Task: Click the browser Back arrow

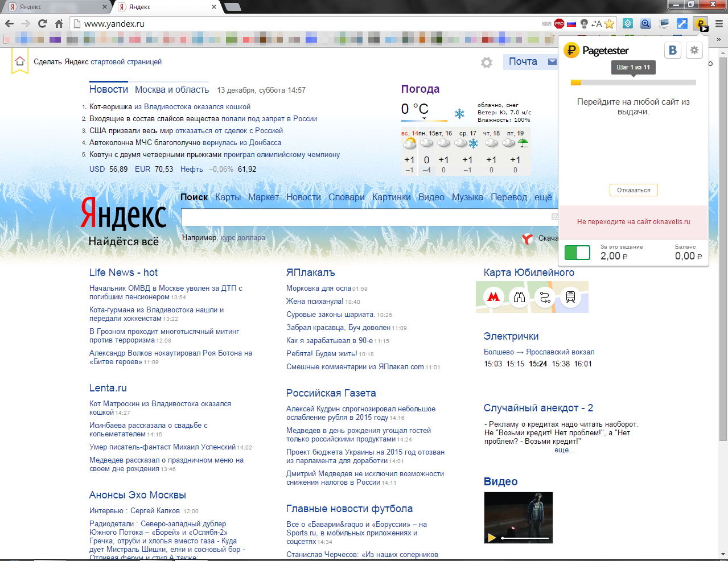Action: pos(9,23)
